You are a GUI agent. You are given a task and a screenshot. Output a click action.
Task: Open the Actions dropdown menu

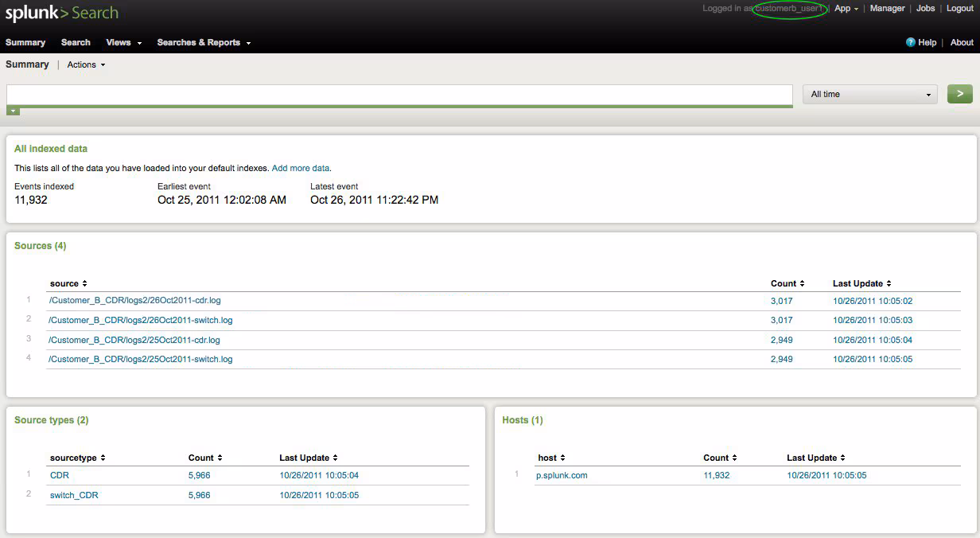click(x=86, y=64)
